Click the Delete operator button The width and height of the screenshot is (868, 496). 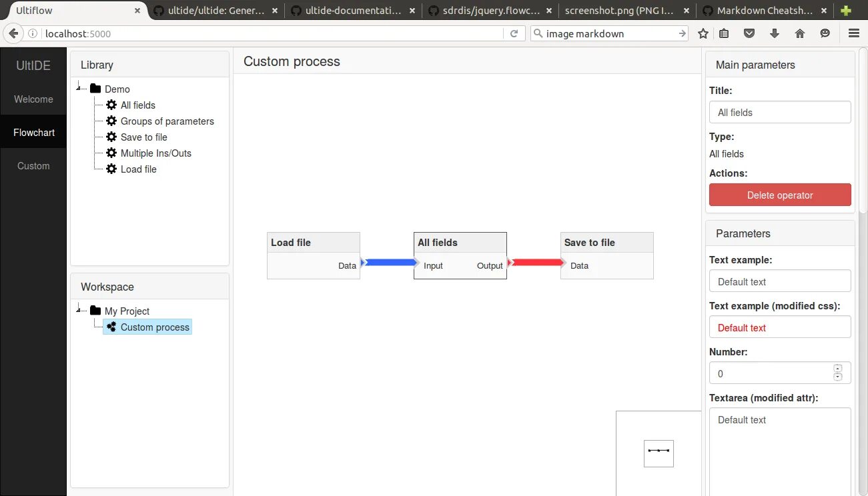coord(780,195)
